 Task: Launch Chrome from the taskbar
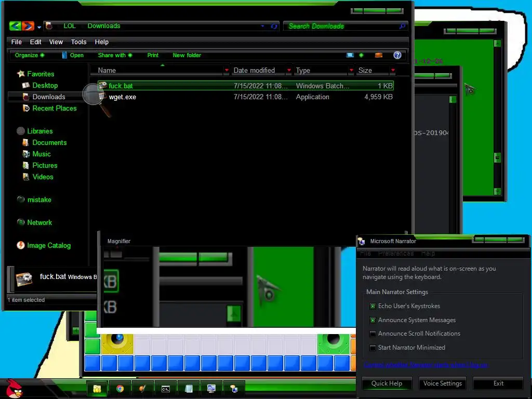point(120,389)
